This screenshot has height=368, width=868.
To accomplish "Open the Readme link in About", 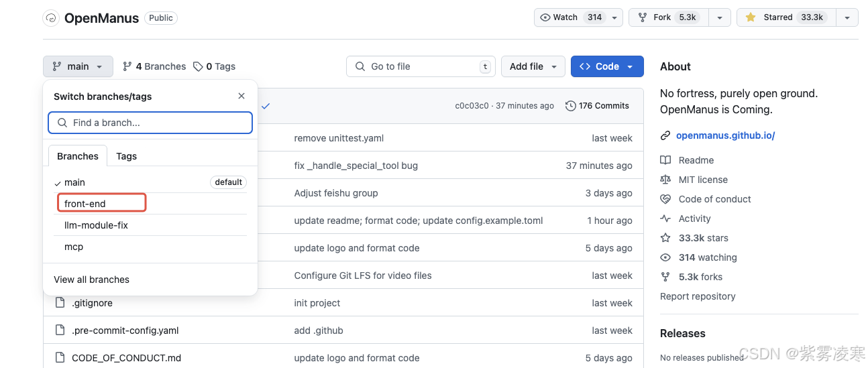I will [696, 160].
